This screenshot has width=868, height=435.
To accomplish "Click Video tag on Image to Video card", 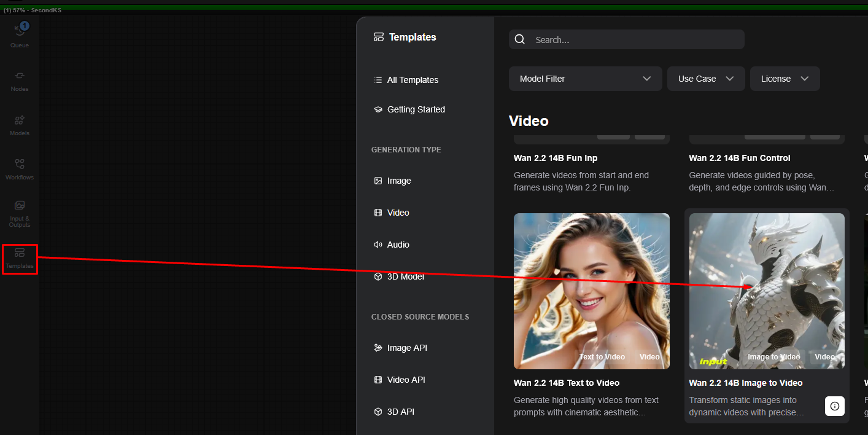I will pyautogui.click(x=824, y=357).
